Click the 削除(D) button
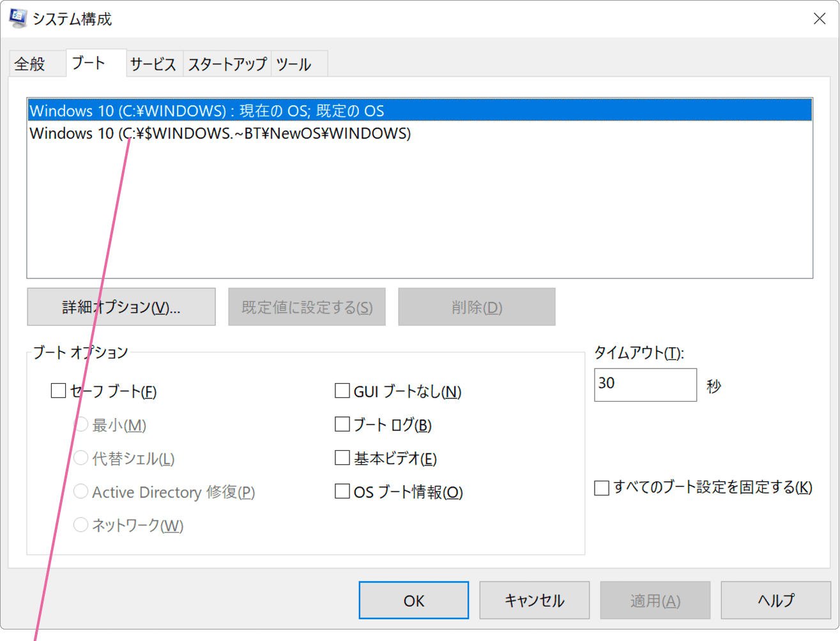The height and width of the screenshot is (641, 840). point(477,307)
